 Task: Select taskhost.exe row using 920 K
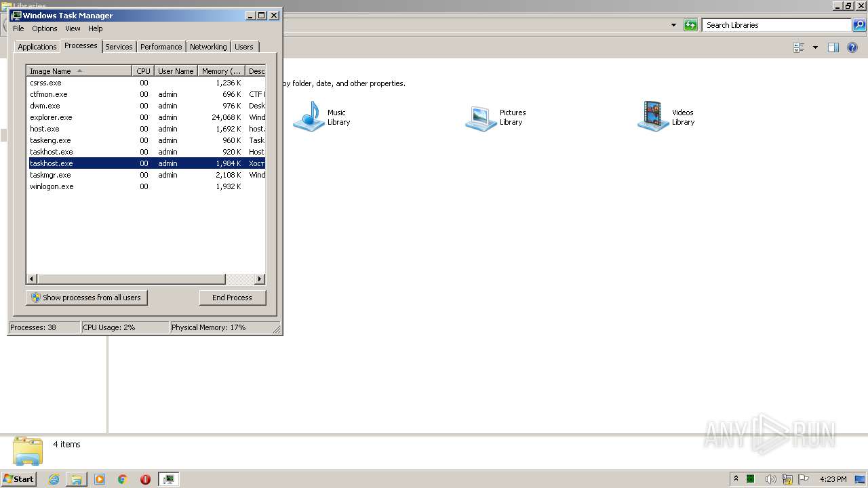146,152
